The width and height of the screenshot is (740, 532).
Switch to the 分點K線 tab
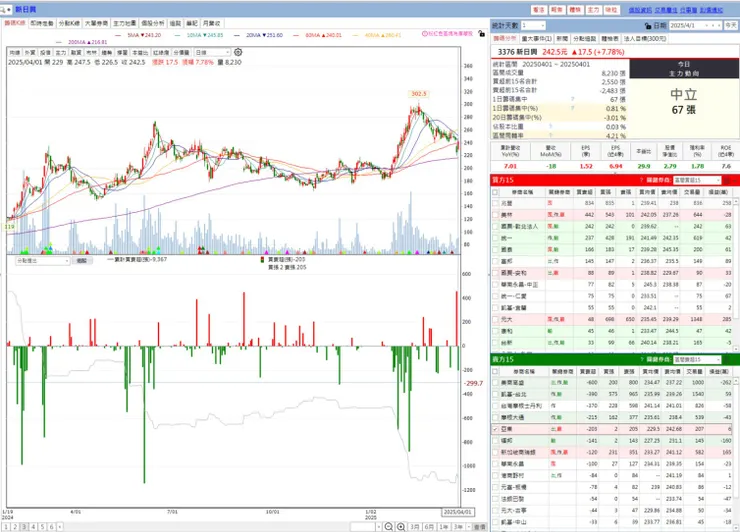[69, 23]
